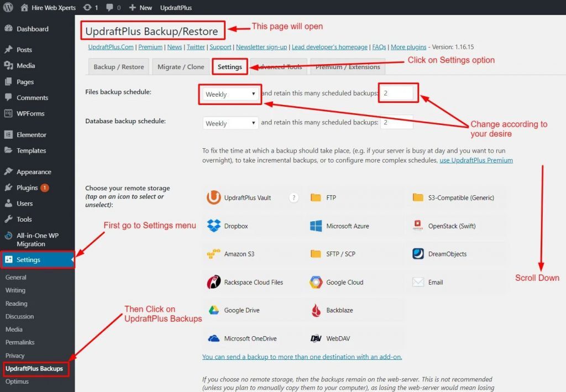
Task: Open the Writing settings submenu item
Action: pos(15,290)
